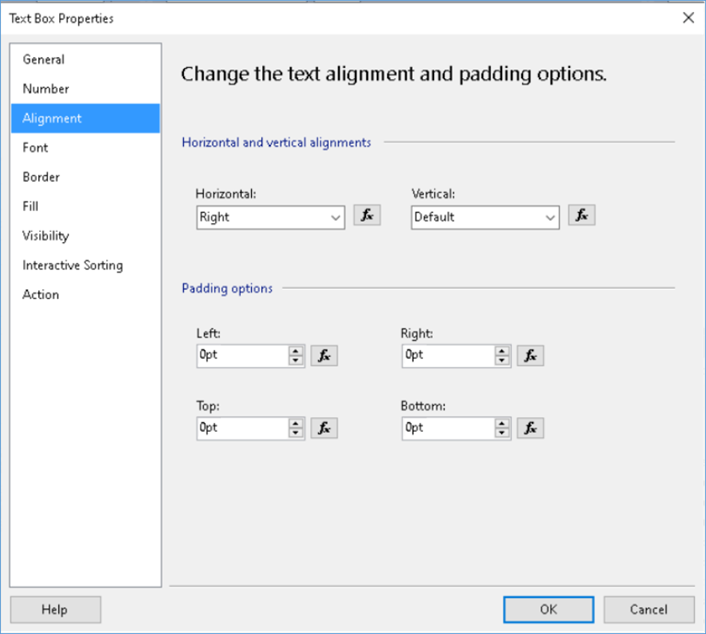
Task: Click into the Top padding field
Action: pos(242,428)
